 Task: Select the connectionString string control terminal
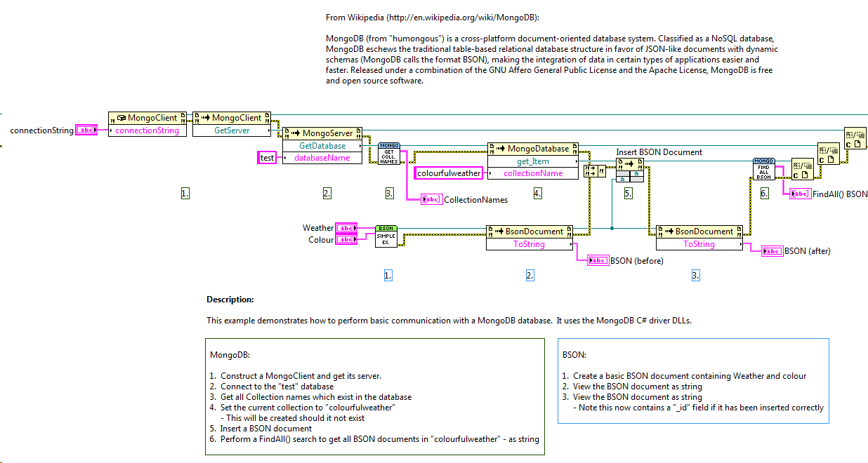tap(86, 130)
